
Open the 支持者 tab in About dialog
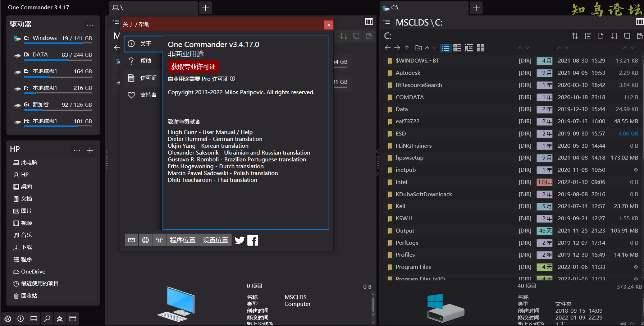pyautogui.click(x=143, y=95)
